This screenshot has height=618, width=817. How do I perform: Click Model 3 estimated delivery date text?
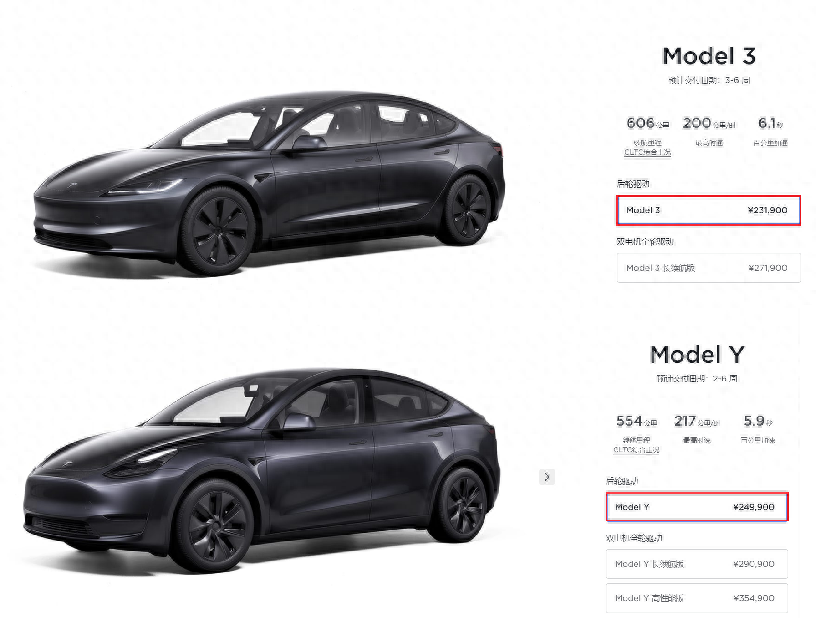coord(709,80)
